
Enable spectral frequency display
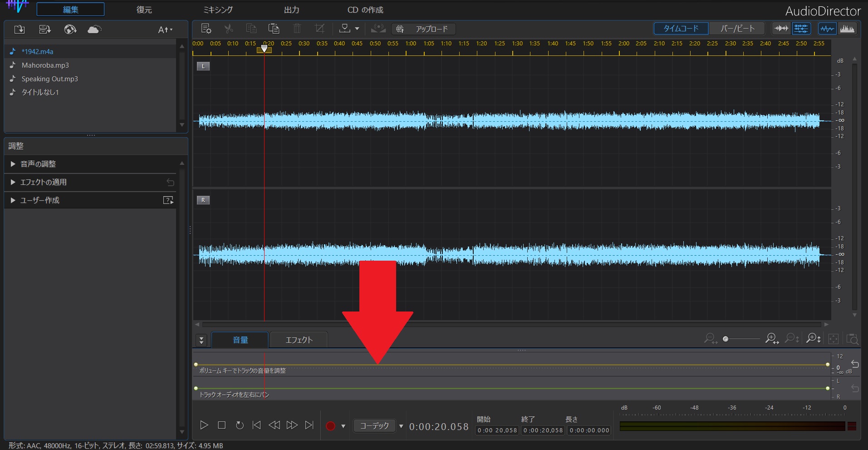click(x=848, y=28)
